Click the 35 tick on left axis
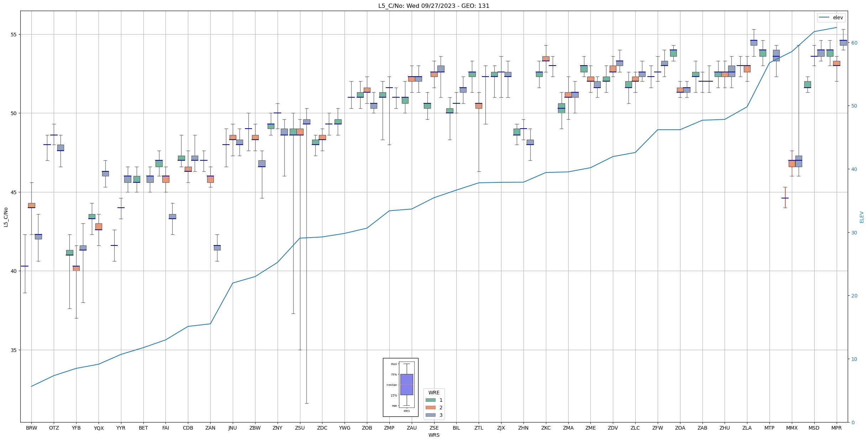This screenshot has height=441, width=868. click(14, 350)
